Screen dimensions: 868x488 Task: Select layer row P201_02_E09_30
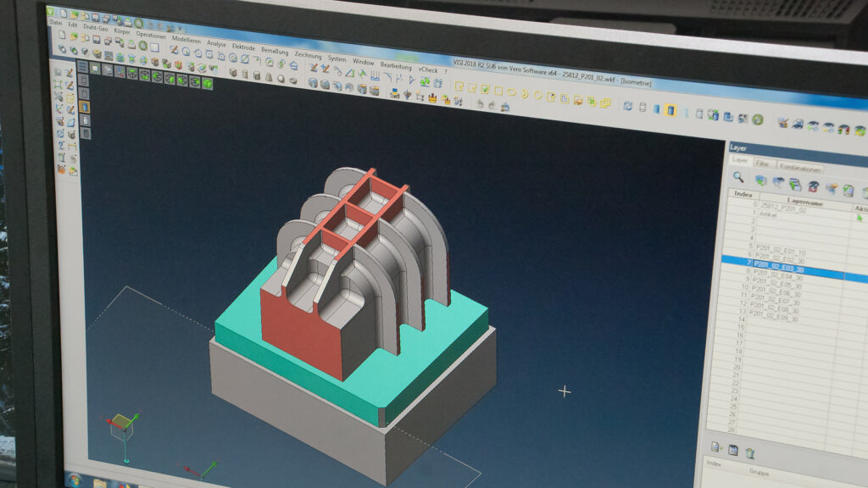click(x=773, y=317)
